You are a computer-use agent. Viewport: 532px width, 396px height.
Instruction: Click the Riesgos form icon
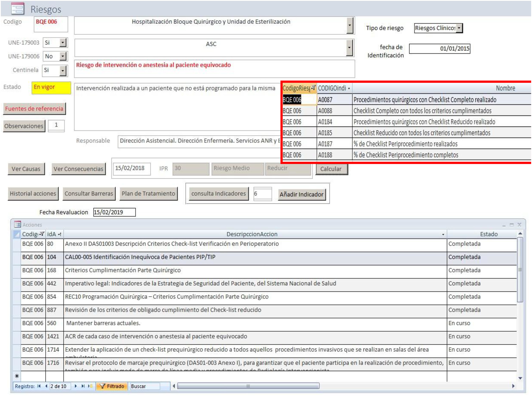[18, 9]
